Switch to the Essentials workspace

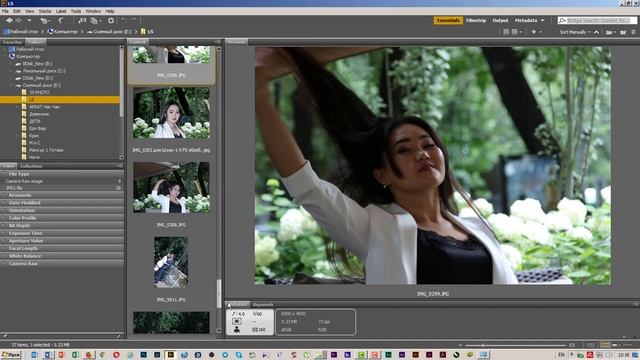click(448, 20)
